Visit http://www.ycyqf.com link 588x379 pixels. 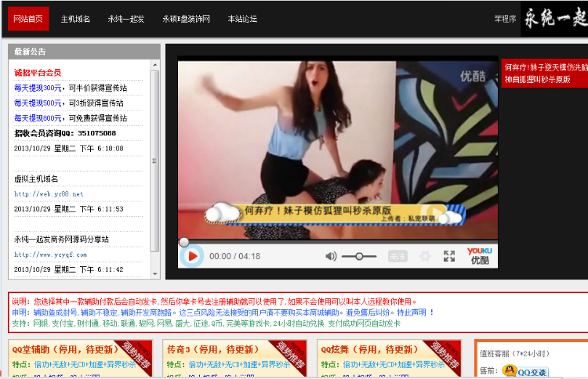point(51,254)
